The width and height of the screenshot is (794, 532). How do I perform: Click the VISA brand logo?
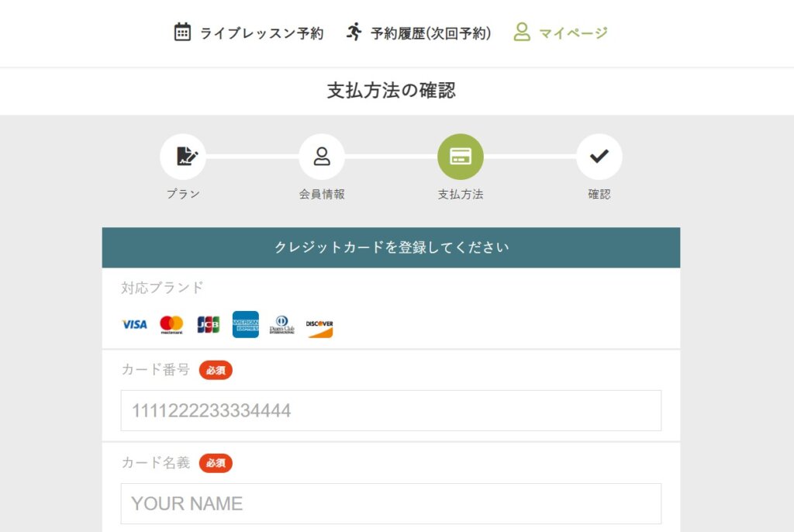[x=135, y=324]
